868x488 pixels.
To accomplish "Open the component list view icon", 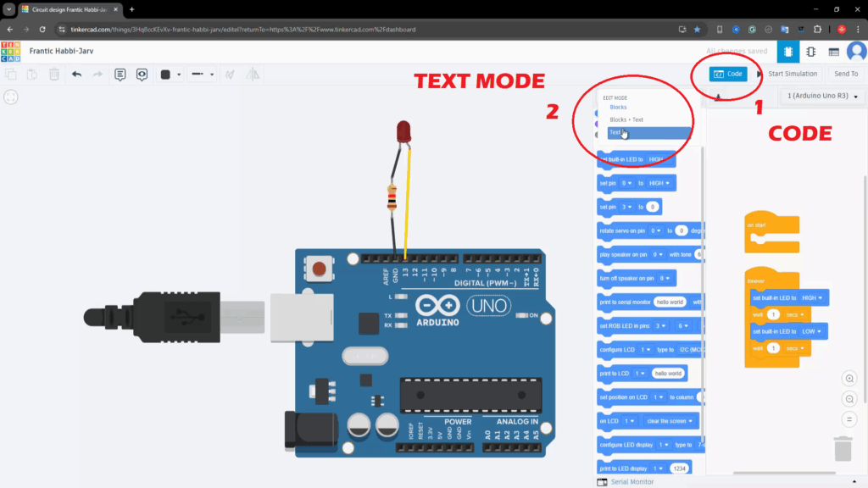I will 835,52.
